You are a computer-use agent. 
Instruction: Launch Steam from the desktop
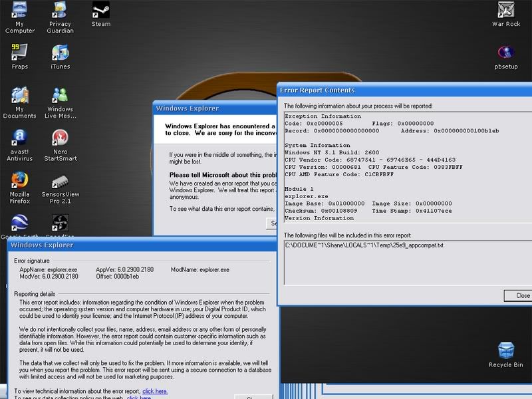tap(101, 11)
